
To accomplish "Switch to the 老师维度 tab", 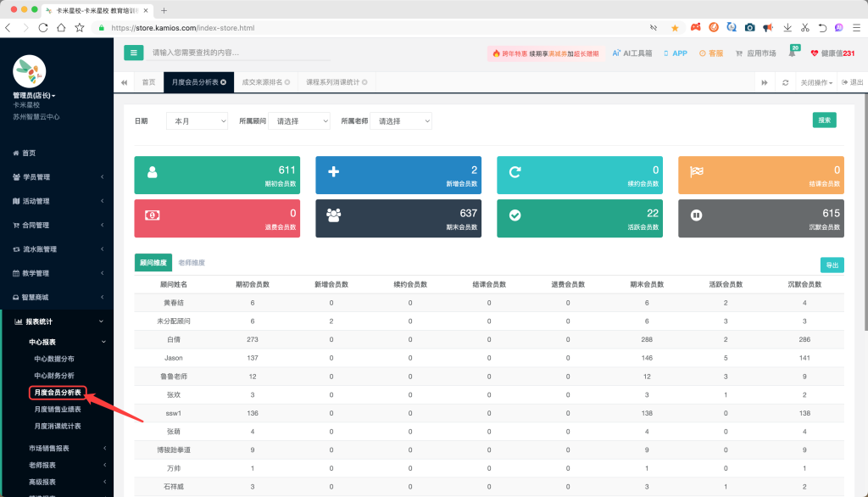I will click(x=192, y=264).
